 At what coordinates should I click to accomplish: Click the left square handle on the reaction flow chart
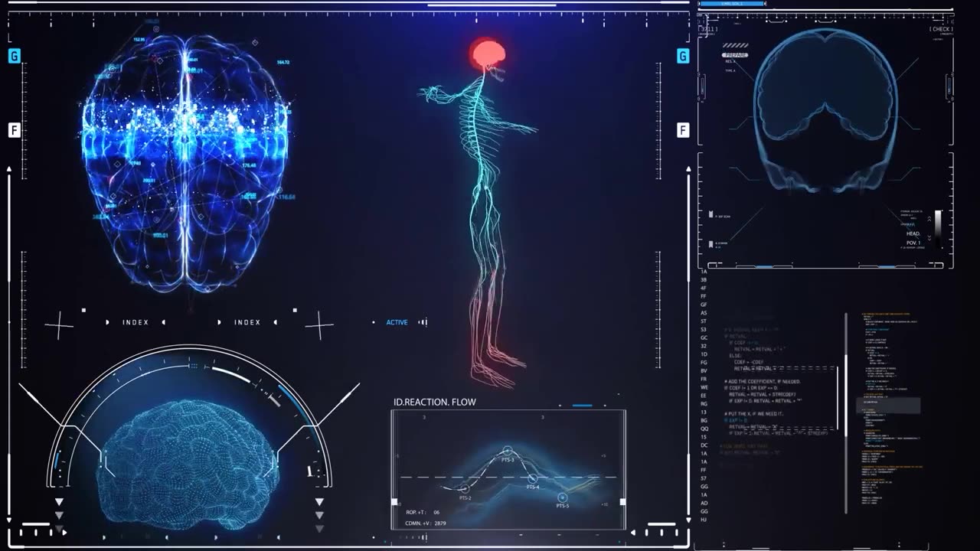pyautogui.click(x=394, y=502)
